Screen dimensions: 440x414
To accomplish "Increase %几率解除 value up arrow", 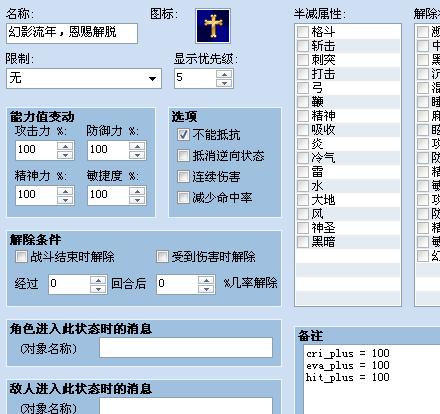I will click(x=206, y=280).
